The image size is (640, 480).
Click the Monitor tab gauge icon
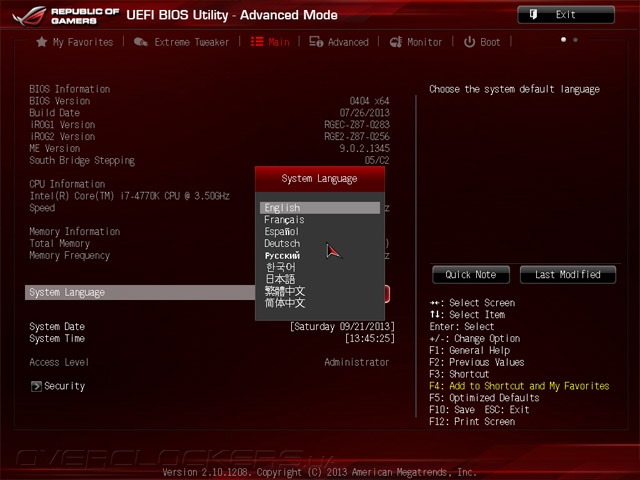[396, 42]
